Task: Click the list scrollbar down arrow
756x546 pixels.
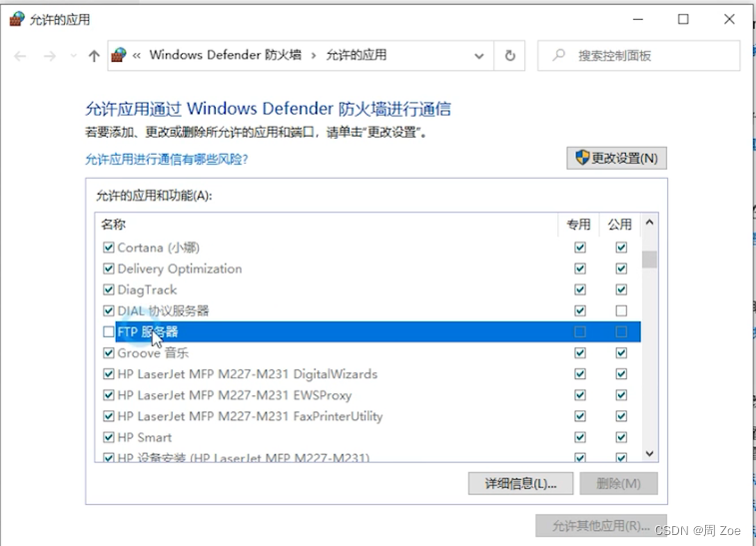Action: click(649, 453)
